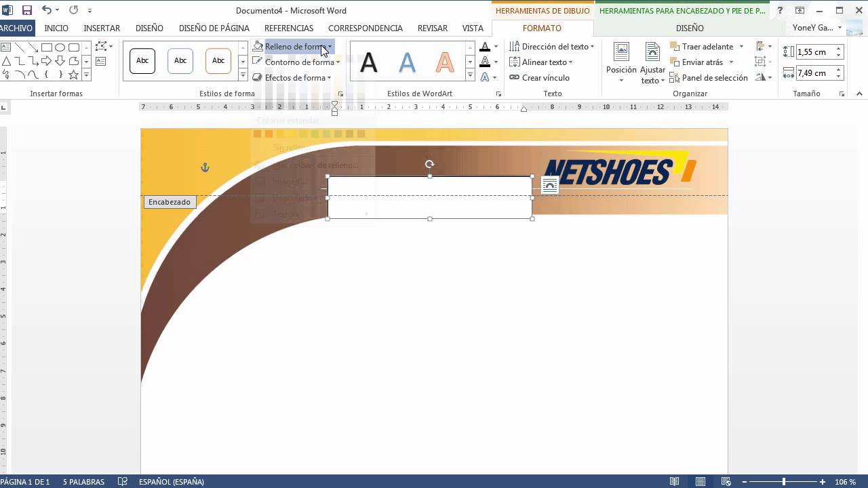Screen dimensions: 868x488
Task: Open the ARCHIVO tab
Action: click(x=16, y=28)
